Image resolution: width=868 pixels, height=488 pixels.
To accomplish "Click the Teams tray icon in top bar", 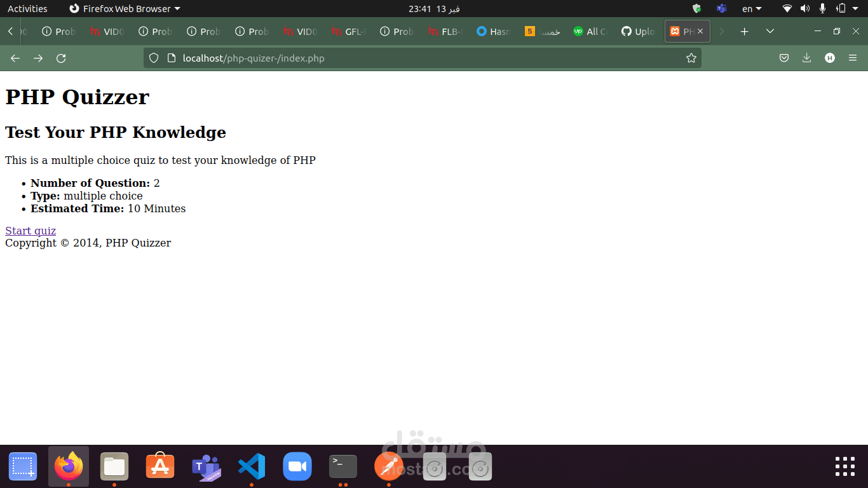I will pyautogui.click(x=721, y=8).
